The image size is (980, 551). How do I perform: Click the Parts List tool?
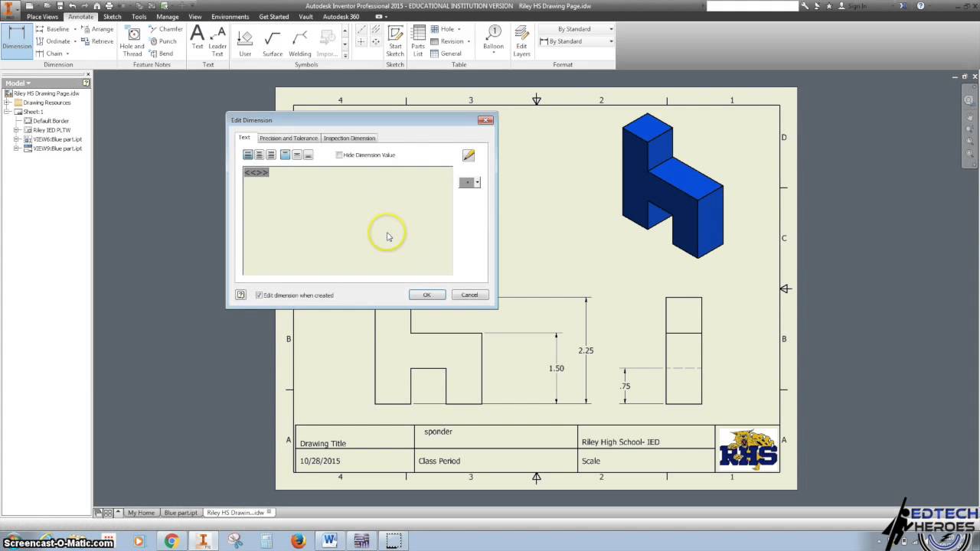[x=418, y=41]
